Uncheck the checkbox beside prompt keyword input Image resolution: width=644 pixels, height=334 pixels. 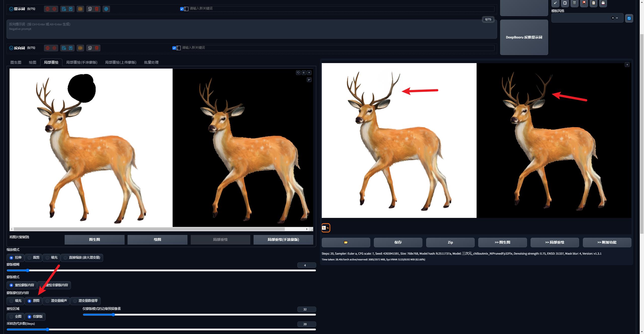182,9
